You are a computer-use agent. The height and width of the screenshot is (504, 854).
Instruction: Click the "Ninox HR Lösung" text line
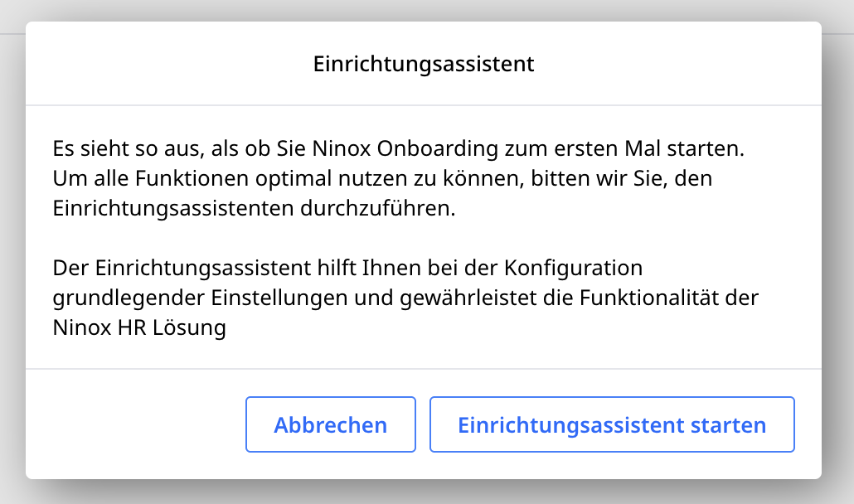(x=139, y=327)
